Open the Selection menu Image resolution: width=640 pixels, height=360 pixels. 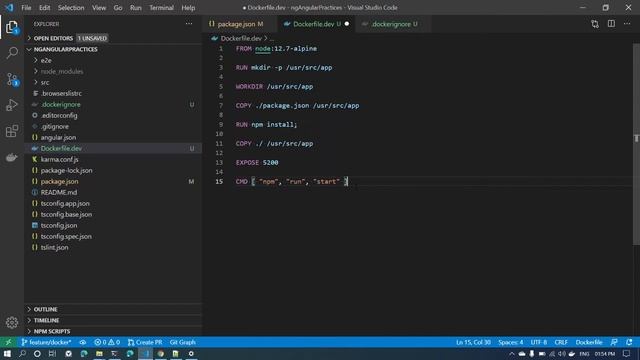coord(71,7)
